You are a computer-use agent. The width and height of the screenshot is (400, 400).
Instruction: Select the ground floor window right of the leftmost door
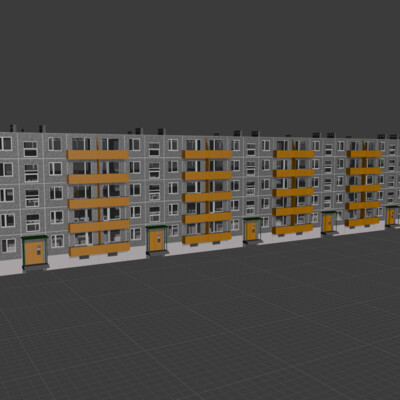point(57,241)
